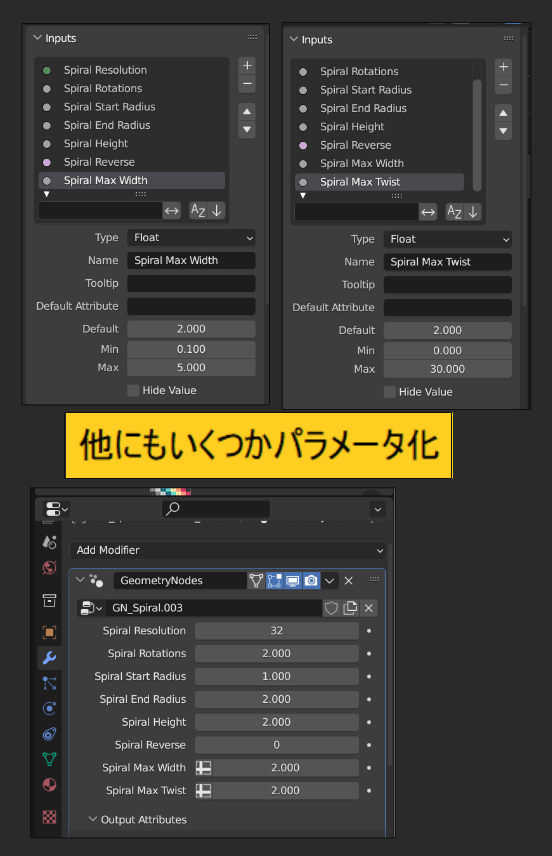Open the Add Modifier dropdown
552x856 pixels.
pyautogui.click(x=228, y=550)
